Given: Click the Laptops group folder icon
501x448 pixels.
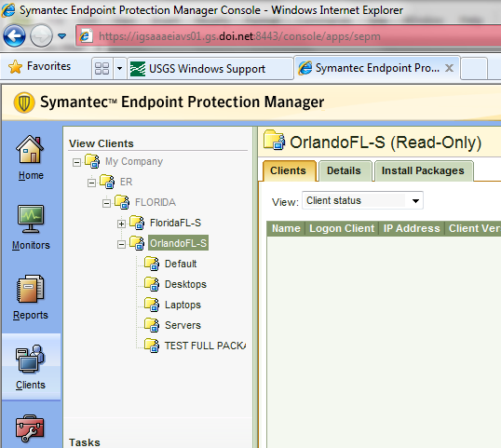Looking at the screenshot, I should click(x=152, y=305).
